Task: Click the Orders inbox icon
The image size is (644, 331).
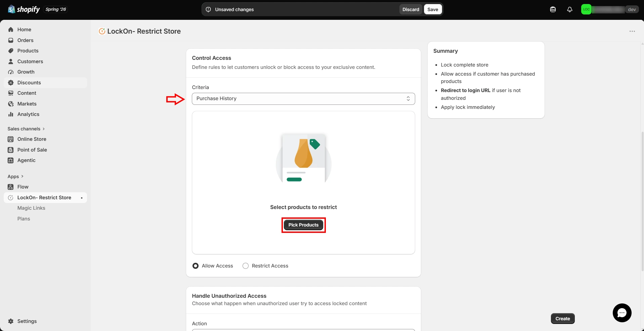Action: click(x=11, y=40)
